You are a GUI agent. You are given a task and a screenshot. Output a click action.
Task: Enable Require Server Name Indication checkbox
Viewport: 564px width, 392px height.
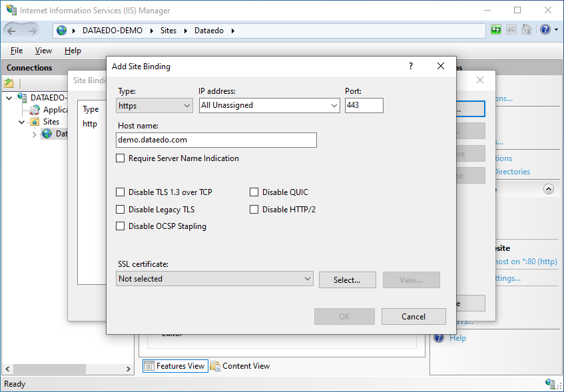121,158
